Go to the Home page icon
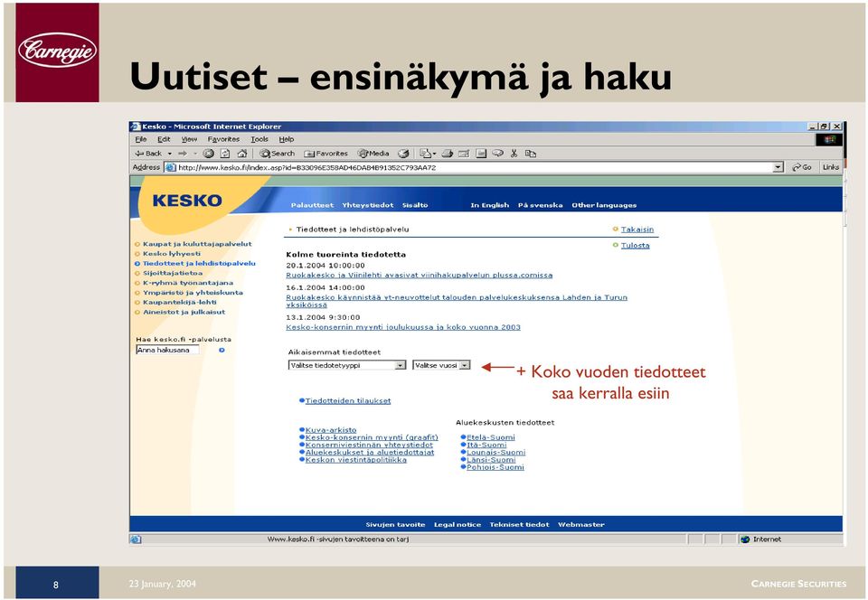 (241, 154)
